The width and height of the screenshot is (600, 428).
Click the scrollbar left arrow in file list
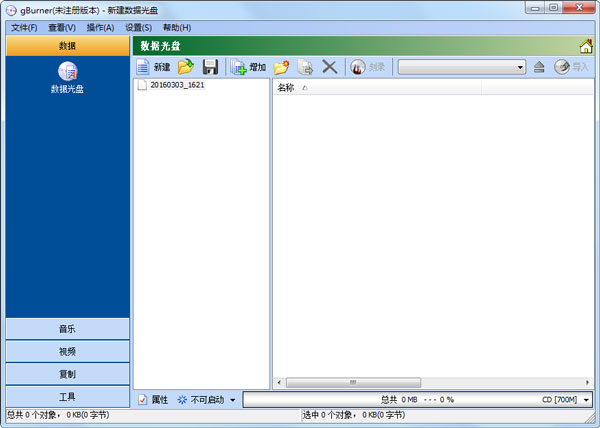point(279,382)
